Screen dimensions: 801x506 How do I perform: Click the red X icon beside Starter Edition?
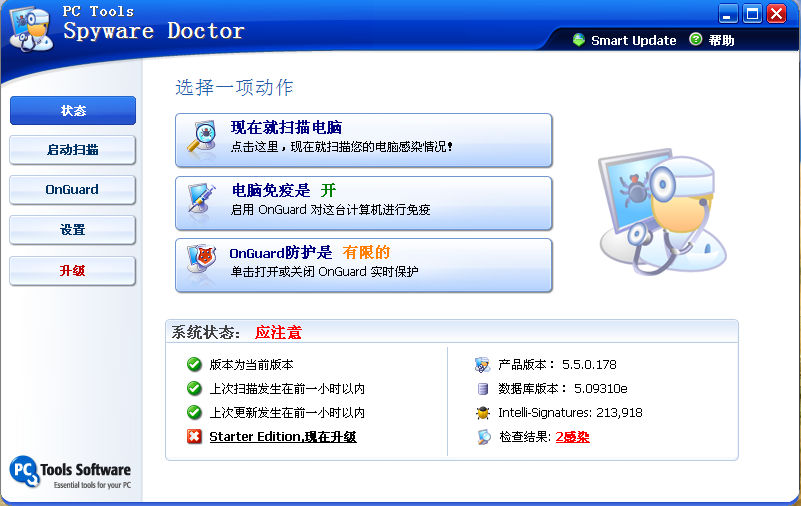click(194, 437)
